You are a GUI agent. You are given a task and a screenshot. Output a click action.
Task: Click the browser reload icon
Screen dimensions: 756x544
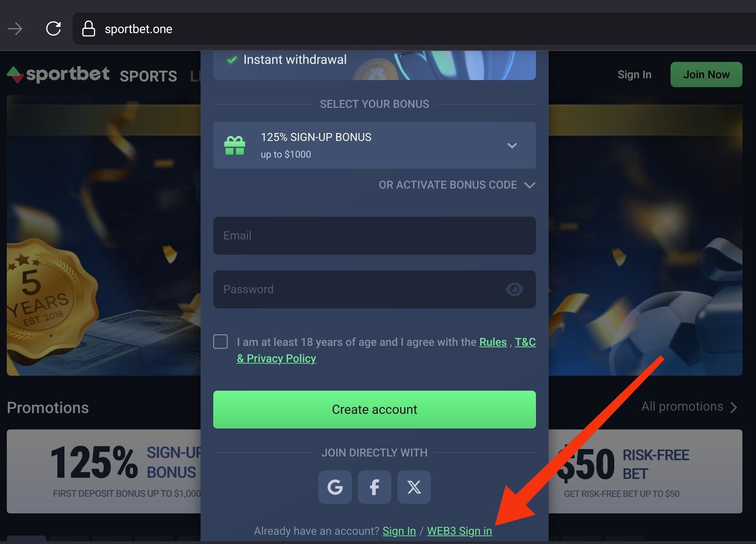click(x=53, y=28)
